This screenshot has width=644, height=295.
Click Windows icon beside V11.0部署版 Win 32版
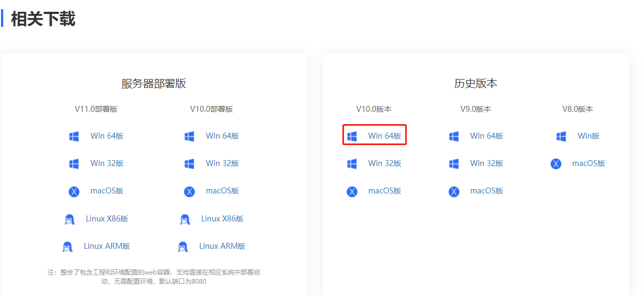74,163
